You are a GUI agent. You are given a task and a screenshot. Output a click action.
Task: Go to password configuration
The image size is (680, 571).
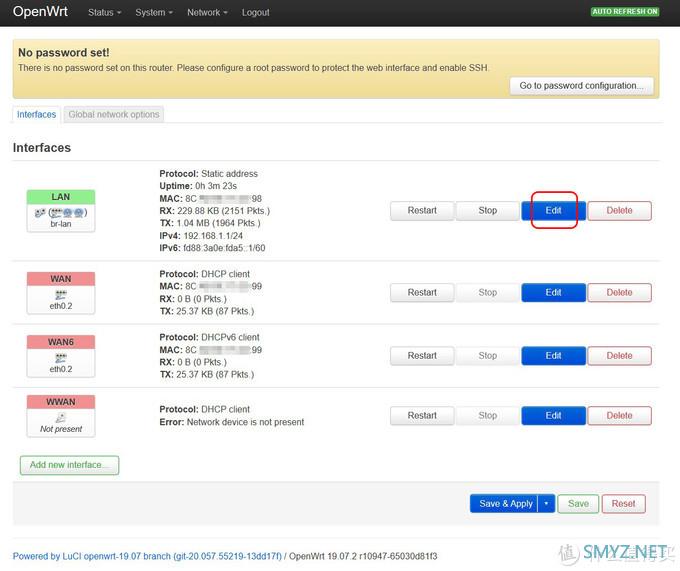582,86
